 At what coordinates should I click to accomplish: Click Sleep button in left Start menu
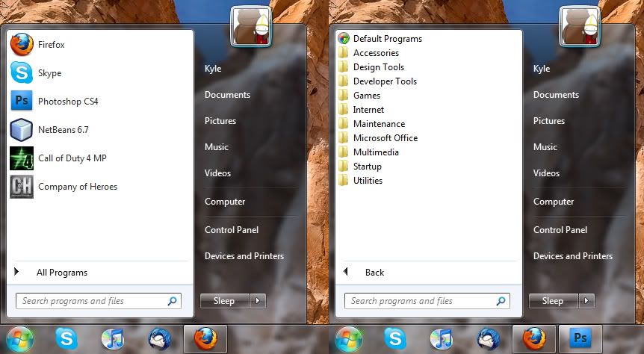click(x=225, y=301)
